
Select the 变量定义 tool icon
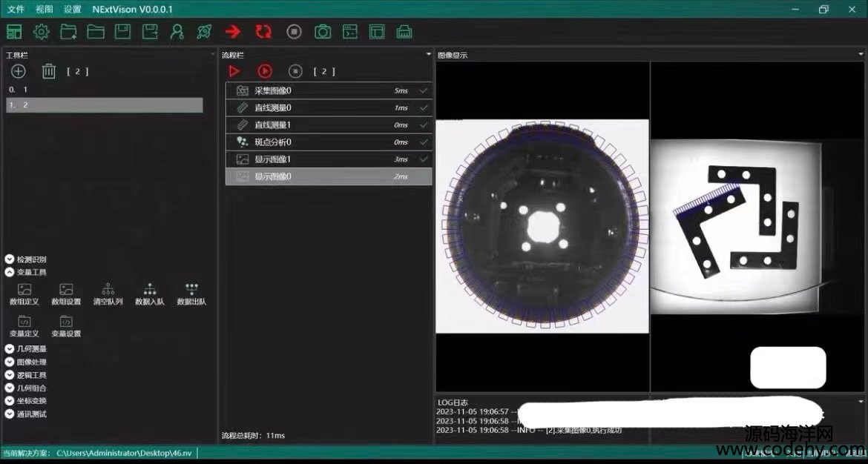point(24,327)
